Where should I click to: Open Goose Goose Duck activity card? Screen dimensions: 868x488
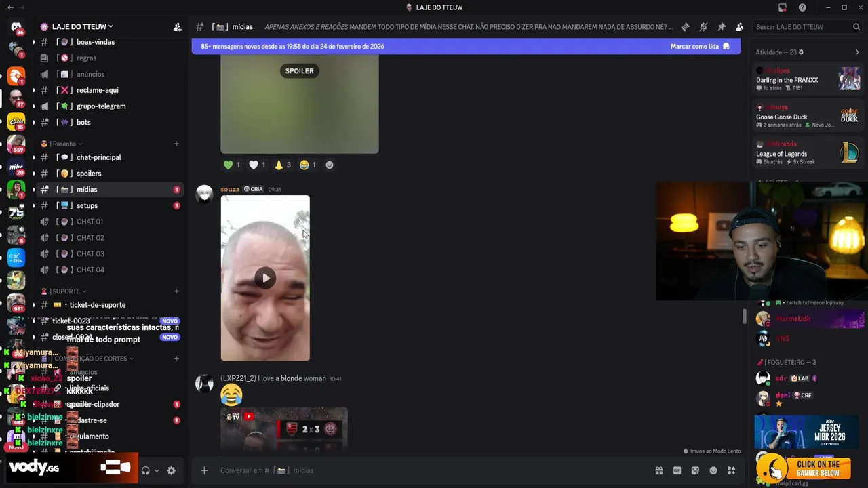pos(808,117)
